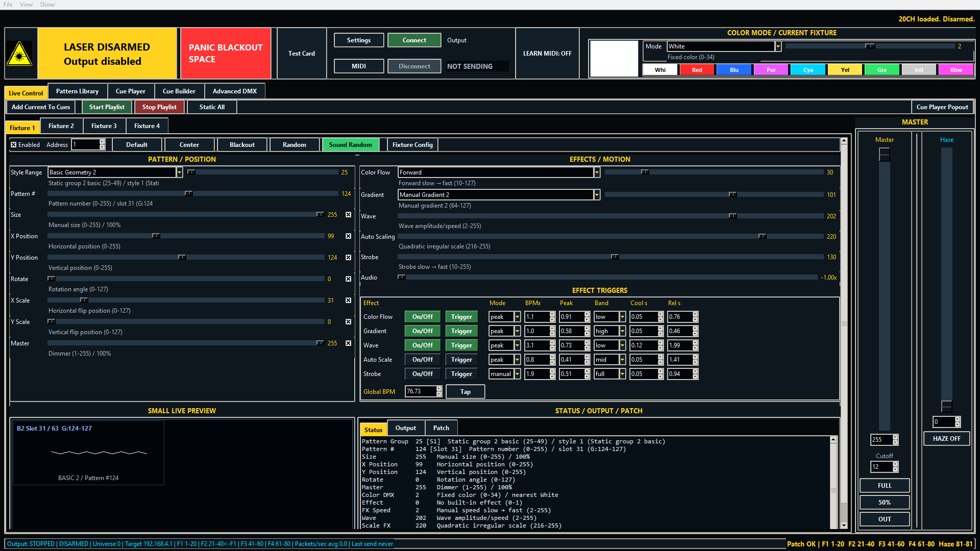The width and height of the screenshot is (980, 551).
Task: Open the Strobe mode manual dropdown
Action: [x=517, y=374]
